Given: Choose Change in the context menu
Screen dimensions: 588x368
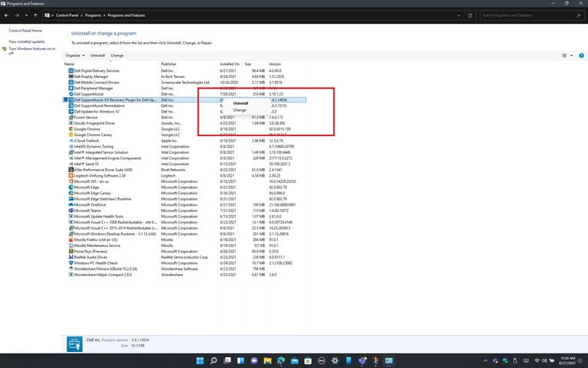Looking at the screenshot, I should pyautogui.click(x=240, y=110).
